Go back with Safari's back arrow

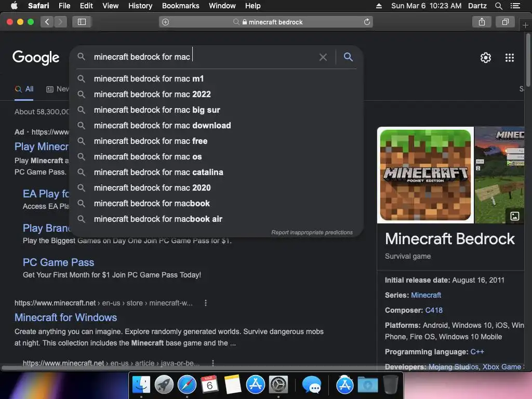(x=47, y=22)
